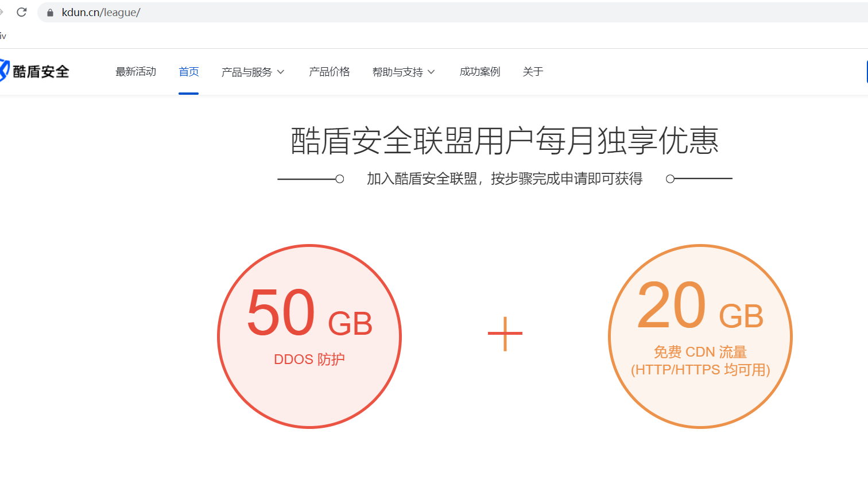
Task: Open the 最新活动 menu item
Action: 135,72
